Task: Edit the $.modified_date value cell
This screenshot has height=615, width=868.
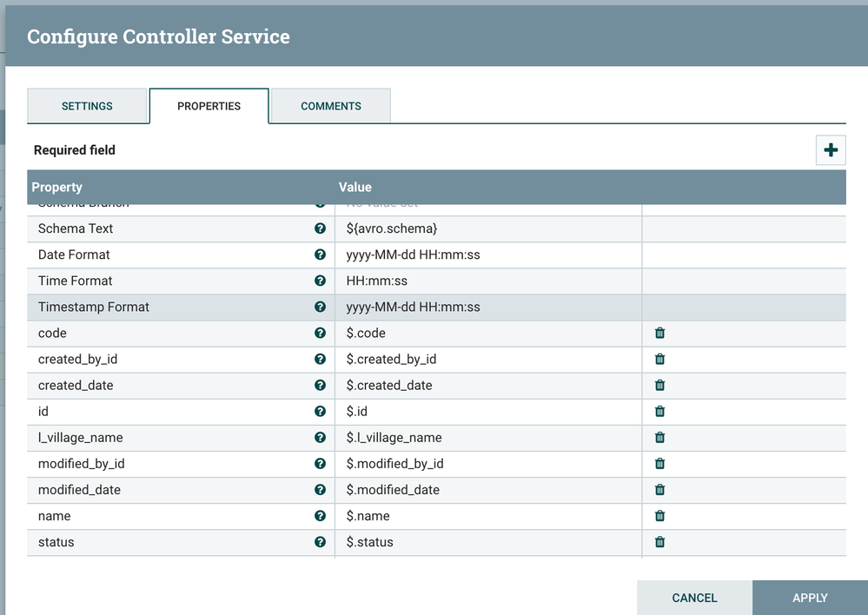Action: (x=488, y=489)
